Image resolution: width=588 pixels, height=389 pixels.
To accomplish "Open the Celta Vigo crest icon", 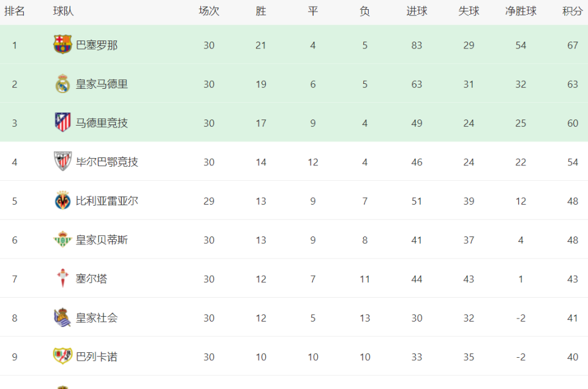I will [62, 278].
